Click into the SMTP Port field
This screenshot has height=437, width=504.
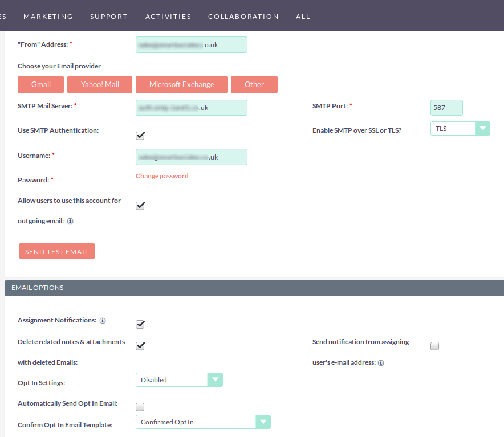446,107
